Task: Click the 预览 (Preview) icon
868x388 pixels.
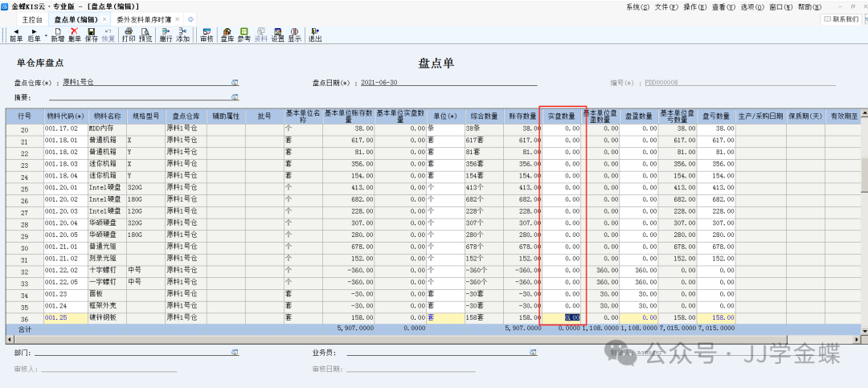Action: click(x=145, y=35)
